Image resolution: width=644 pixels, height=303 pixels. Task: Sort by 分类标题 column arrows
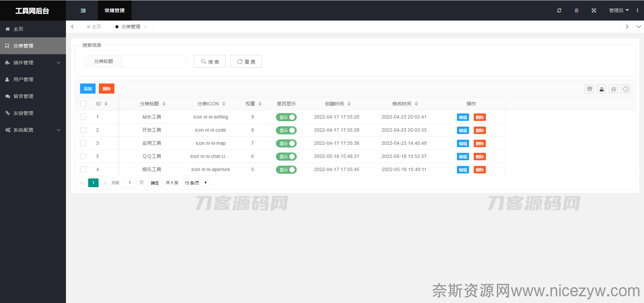[x=164, y=104]
